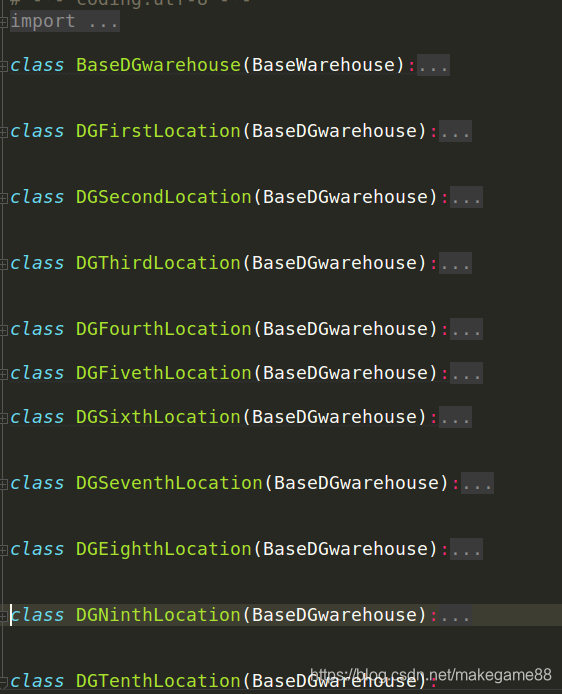This screenshot has height=694, width=562.
Task: Expand the DGSeventhLocation class fold marker
Action: pos(3,484)
